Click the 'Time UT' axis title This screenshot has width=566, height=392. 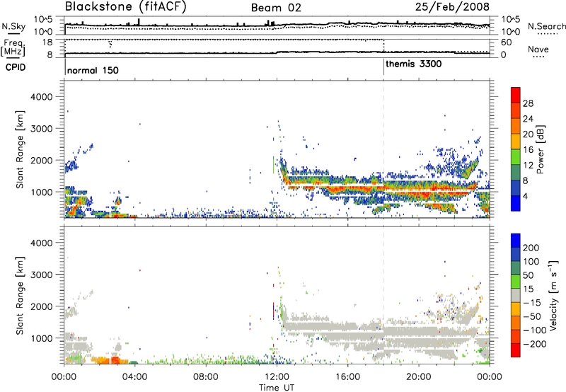(277, 387)
